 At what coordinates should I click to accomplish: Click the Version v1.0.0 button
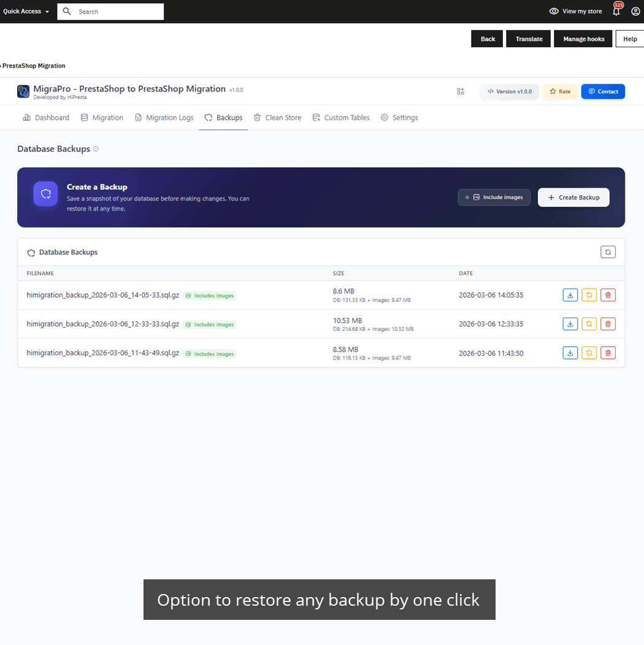509,91
